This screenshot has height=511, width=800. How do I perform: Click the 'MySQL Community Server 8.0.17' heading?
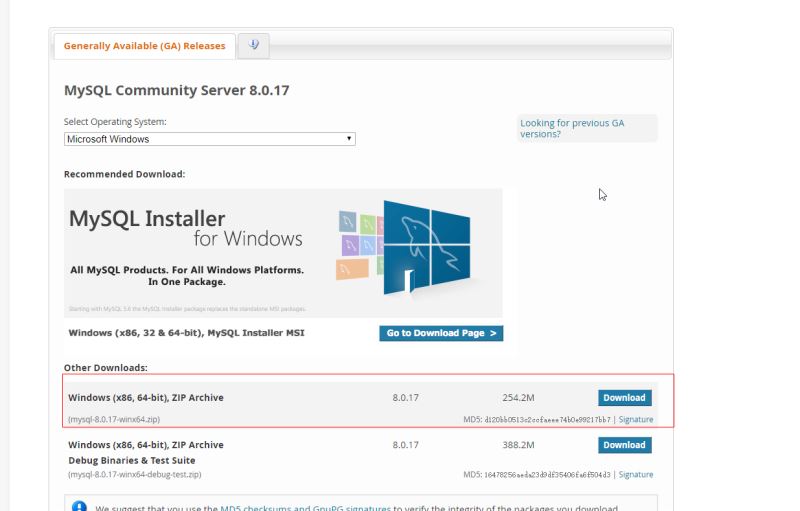pyautogui.click(x=177, y=90)
